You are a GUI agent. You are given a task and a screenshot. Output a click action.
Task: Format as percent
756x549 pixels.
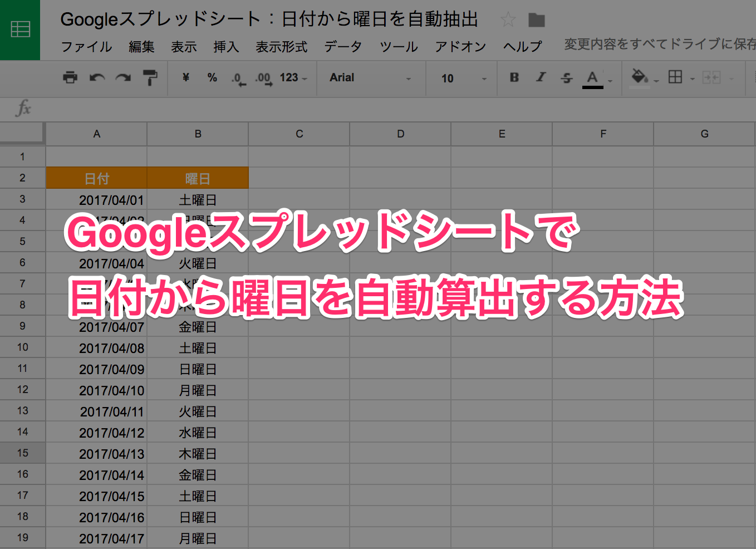click(x=212, y=77)
